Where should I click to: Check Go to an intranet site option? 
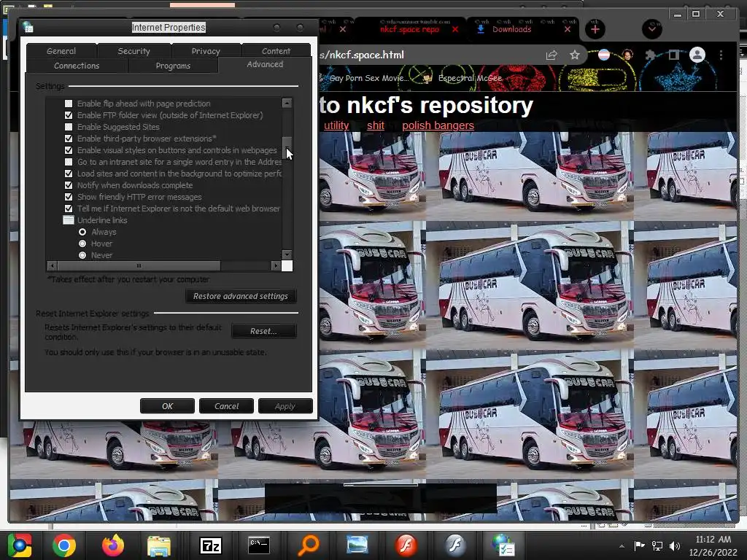pyautogui.click(x=69, y=162)
